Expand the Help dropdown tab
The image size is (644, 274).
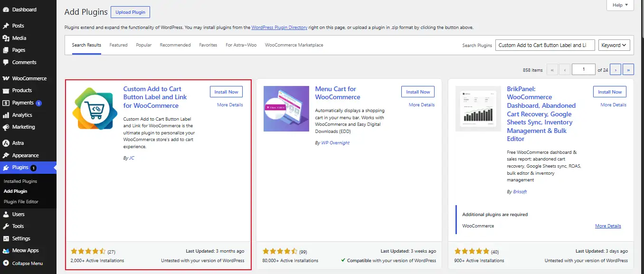click(x=620, y=5)
